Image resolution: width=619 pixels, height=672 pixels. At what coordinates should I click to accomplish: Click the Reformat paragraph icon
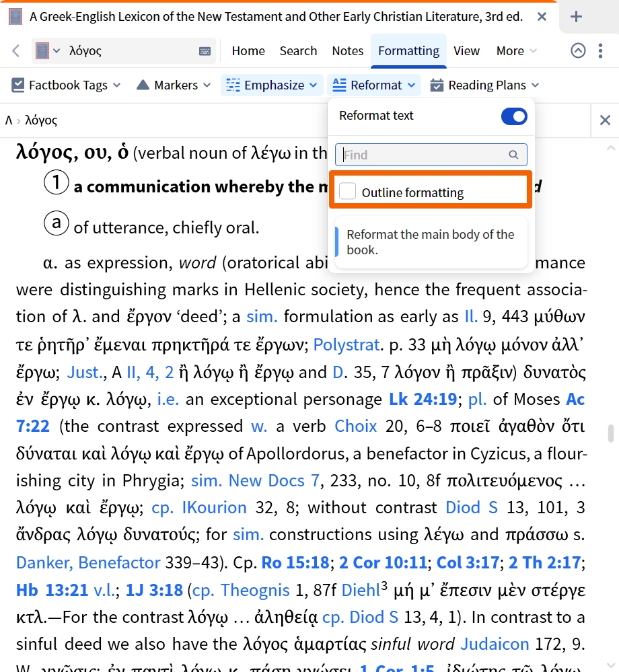click(x=339, y=85)
